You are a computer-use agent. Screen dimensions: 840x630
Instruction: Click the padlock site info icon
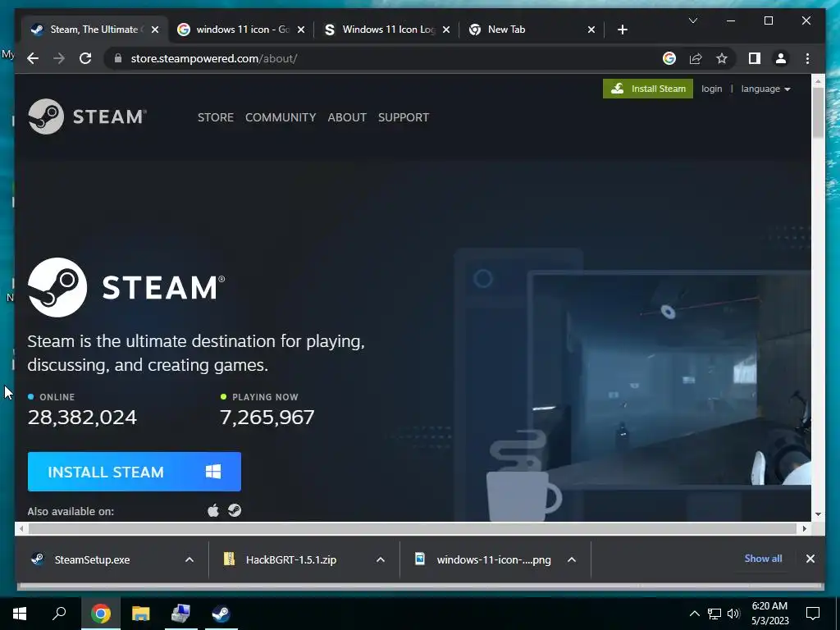118,58
